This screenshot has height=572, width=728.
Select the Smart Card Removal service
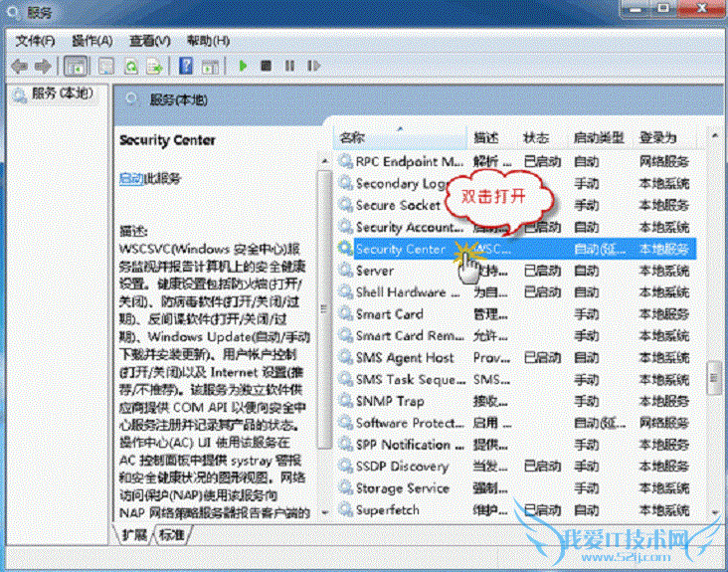[409, 335]
